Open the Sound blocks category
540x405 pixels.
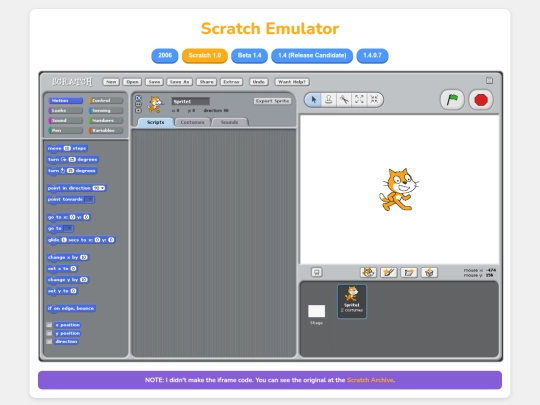[65, 121]
